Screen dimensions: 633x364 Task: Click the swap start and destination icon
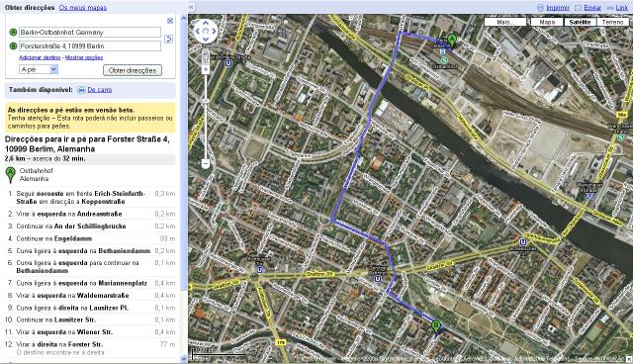[169, 40]
